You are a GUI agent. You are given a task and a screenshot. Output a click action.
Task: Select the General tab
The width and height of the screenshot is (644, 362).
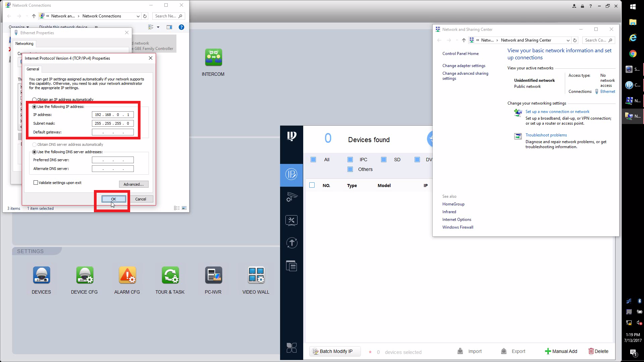pyautogui.click(x=33, y=69)
